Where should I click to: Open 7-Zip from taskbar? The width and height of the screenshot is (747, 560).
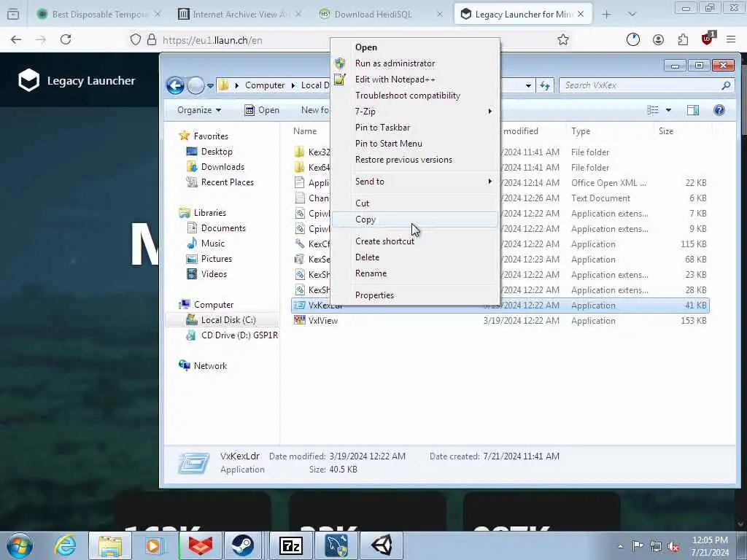(x=290, y=545)
